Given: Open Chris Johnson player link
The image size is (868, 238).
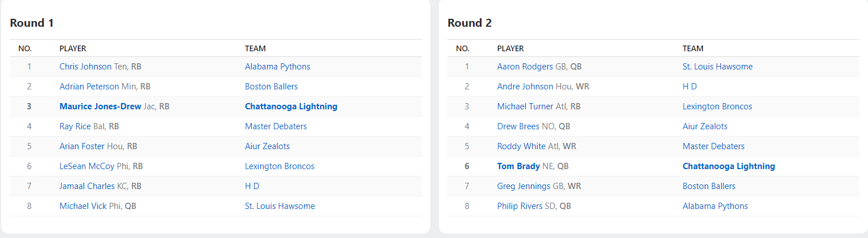Looking at the screenshot, I should 85,67.
